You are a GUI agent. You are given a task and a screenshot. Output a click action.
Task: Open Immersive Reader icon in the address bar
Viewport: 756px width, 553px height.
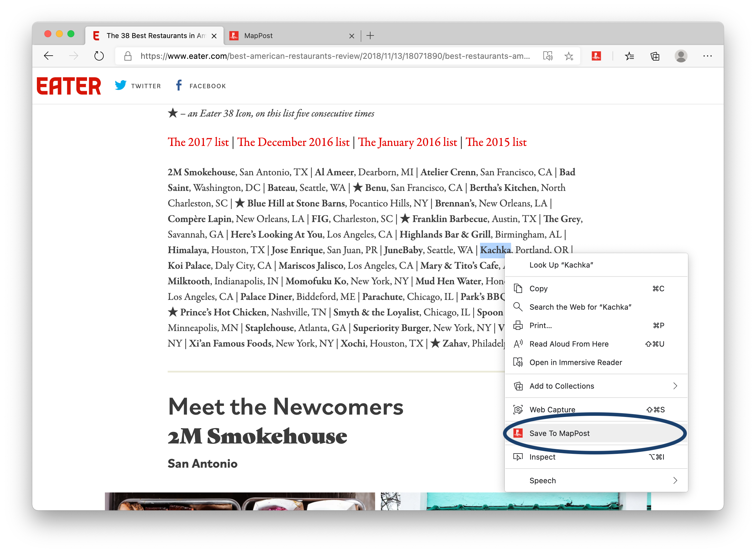pos(548,56)
